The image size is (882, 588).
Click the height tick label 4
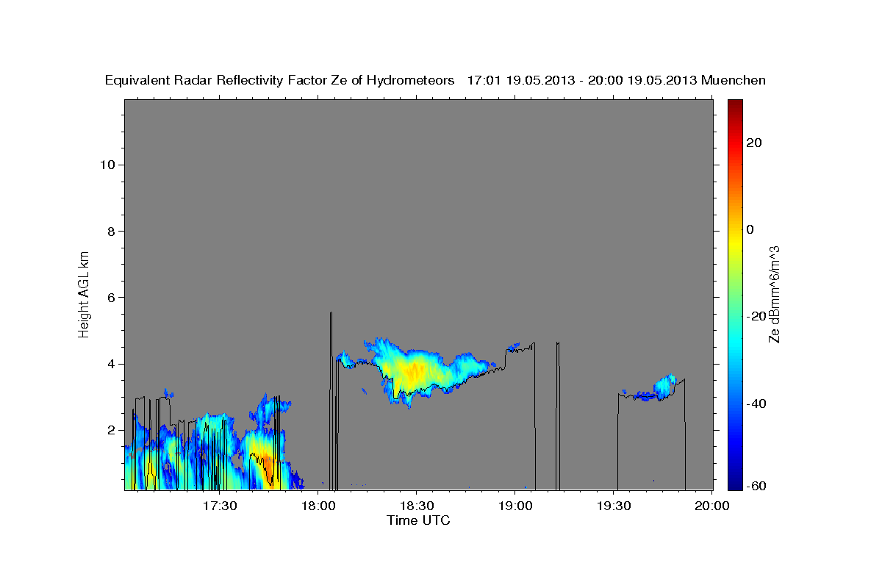(x=110, y=364)
